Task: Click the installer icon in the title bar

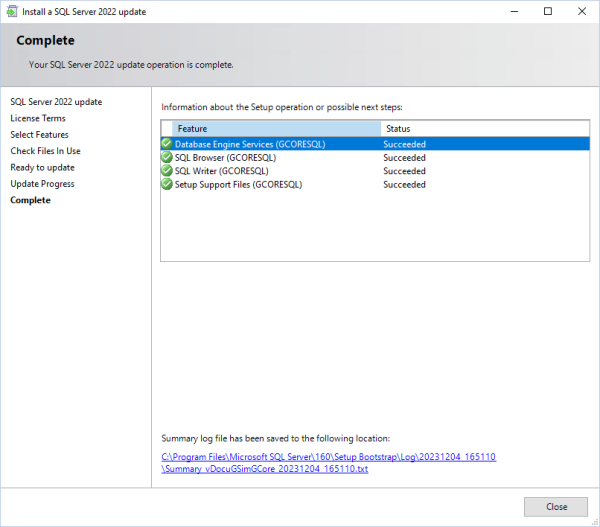Action: point(11,11)
